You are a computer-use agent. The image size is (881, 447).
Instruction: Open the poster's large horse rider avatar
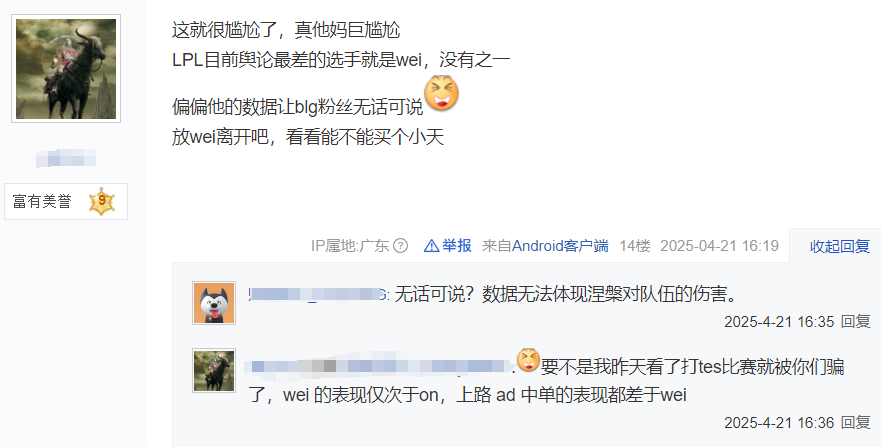[66, 69]
